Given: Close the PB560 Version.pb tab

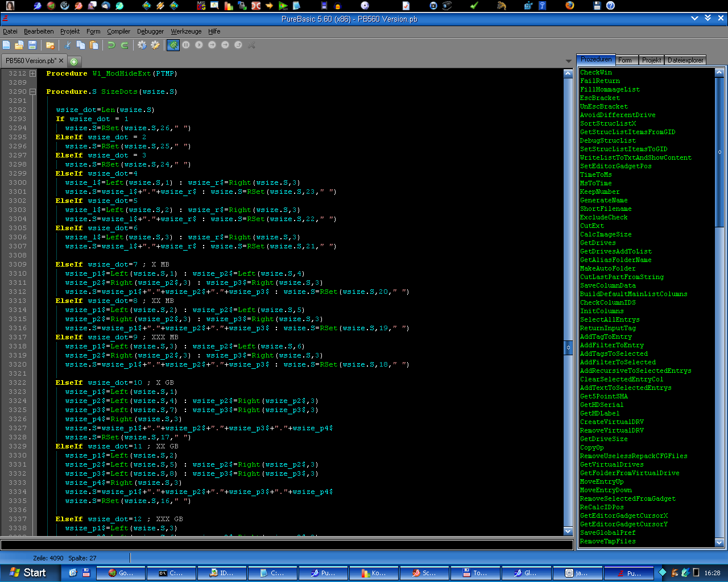Looking at the screenshot, I should 61,60.
